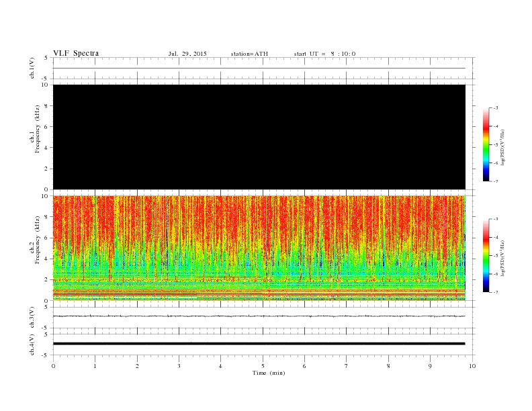Click the 'VLF Spectra' title text

point(76,53)
